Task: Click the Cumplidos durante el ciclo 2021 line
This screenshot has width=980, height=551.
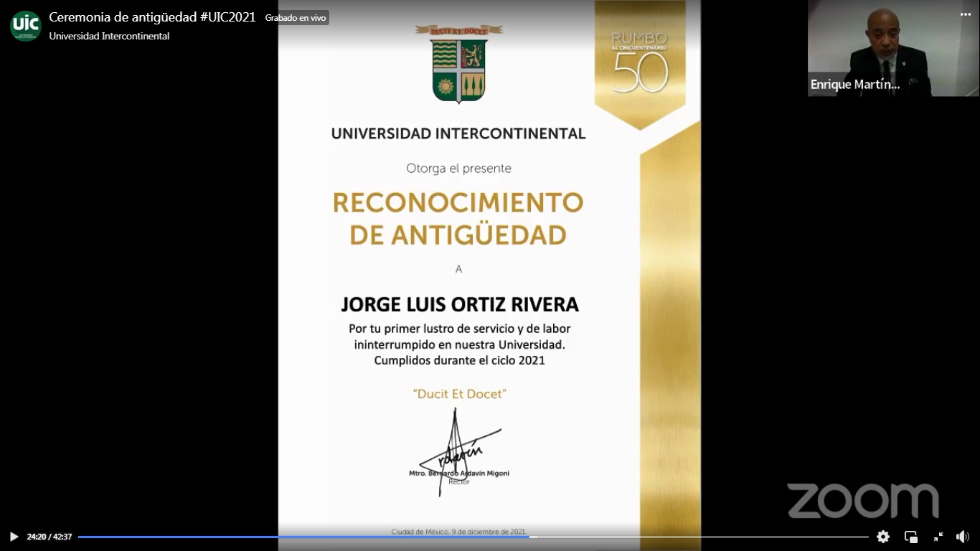Action: pos(459,360)
